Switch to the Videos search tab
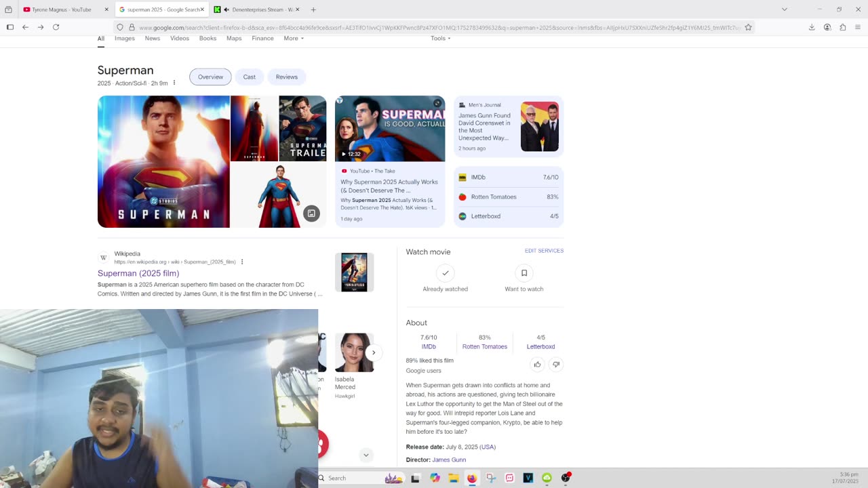The height and width of the screenshot is (488, 868). (180, 38)
